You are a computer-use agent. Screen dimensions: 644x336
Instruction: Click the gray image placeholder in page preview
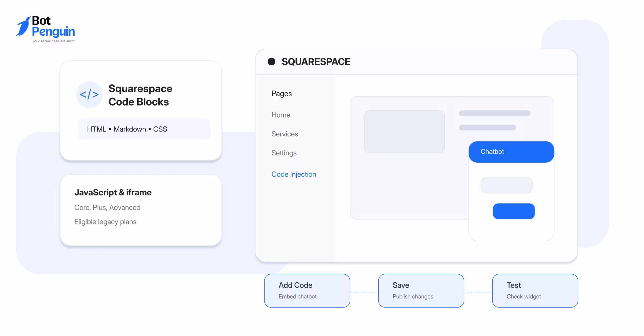pos(404,132)
